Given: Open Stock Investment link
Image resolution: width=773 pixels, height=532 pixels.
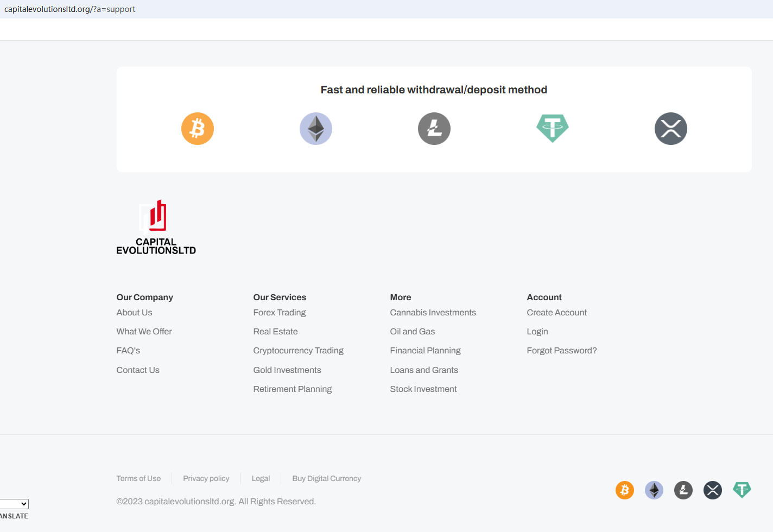Looking at the screenshot, I should pos(423,389).
